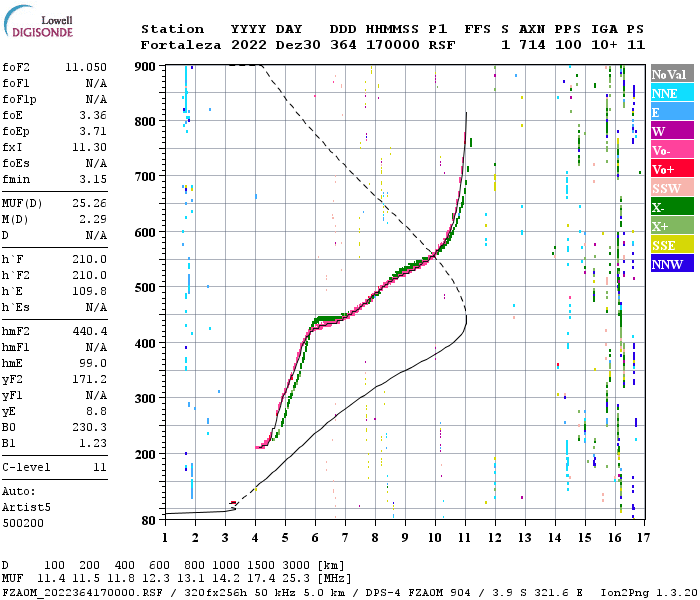Click the profile curve peak near 11 MHz

tap(466, 319)
